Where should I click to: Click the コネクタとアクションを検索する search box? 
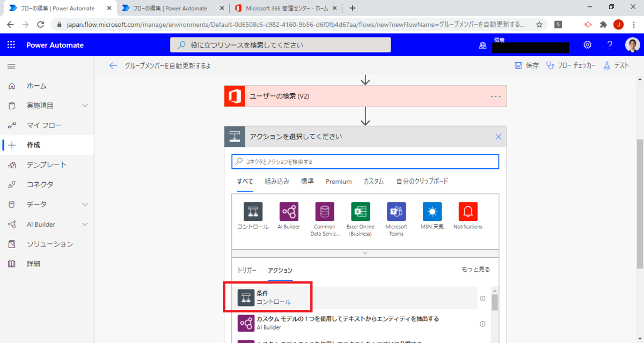coord(365,161)
